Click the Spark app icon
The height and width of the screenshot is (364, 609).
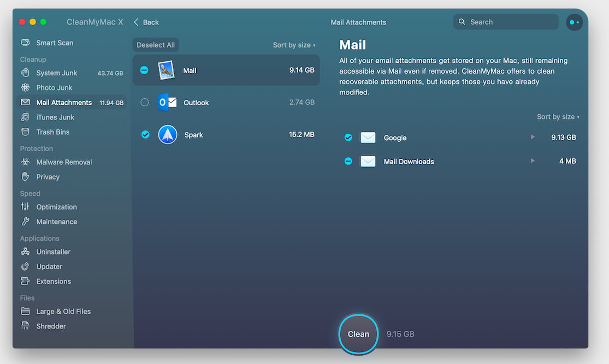[168, 135]
